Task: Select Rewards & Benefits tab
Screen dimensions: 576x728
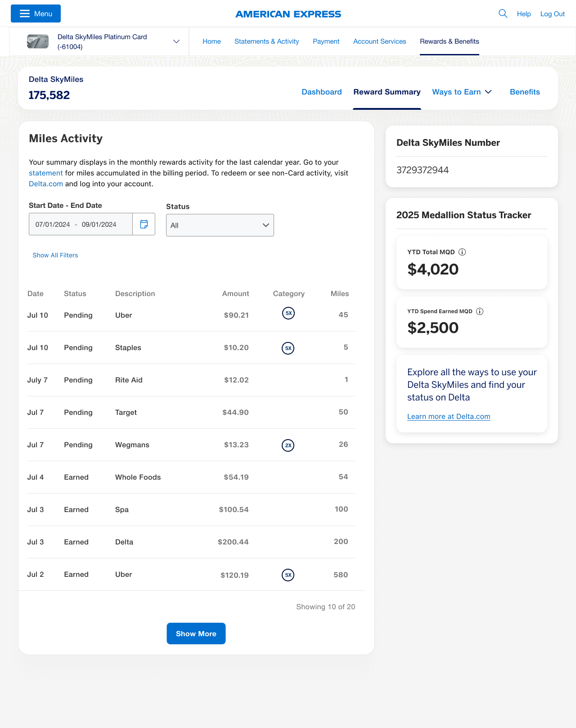Action: coord(450,41)
